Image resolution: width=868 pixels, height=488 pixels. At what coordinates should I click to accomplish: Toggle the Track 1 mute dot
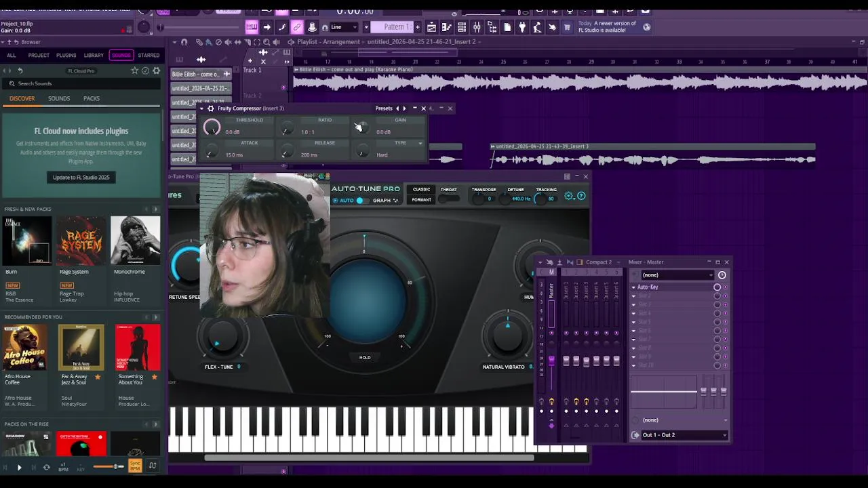pyautogui.click(x=283, y=87)
